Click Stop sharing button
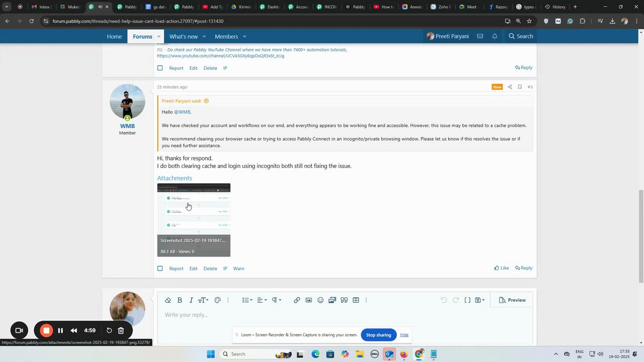The image size is (644, 362). click(x=378, y=335)
